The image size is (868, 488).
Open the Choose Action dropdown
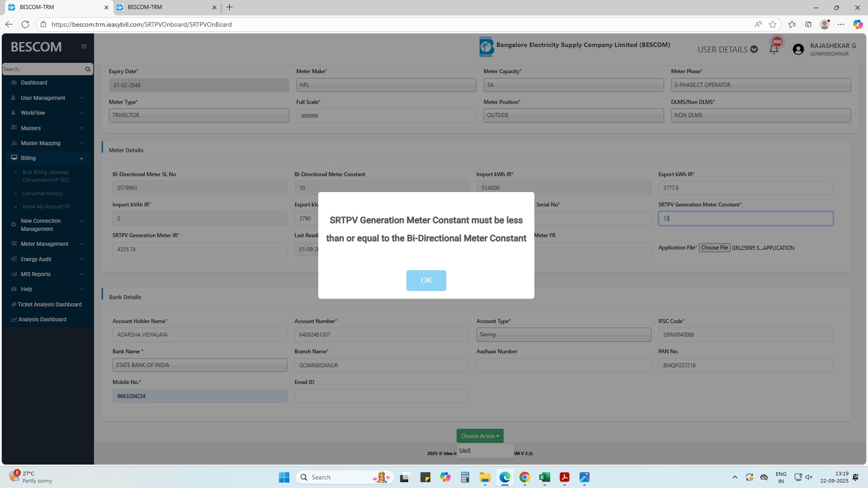tap(480, 436)
